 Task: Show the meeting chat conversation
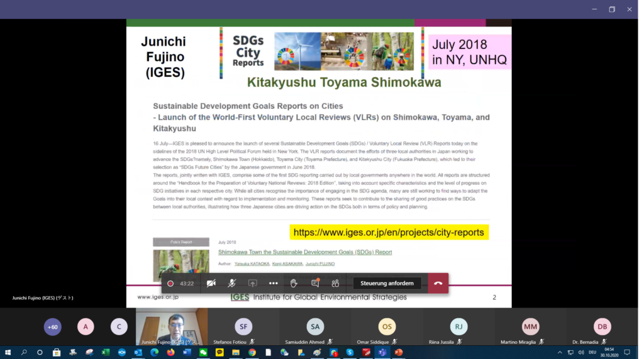pos(315,284)
